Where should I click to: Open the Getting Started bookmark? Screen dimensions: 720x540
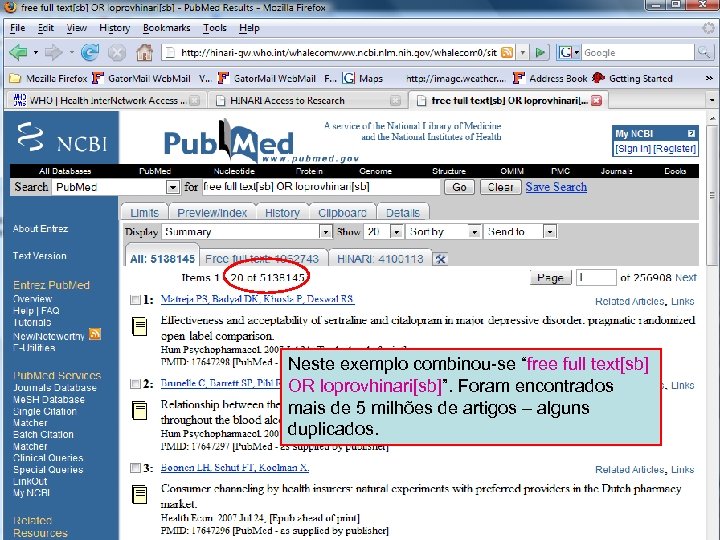click(632, 79)
